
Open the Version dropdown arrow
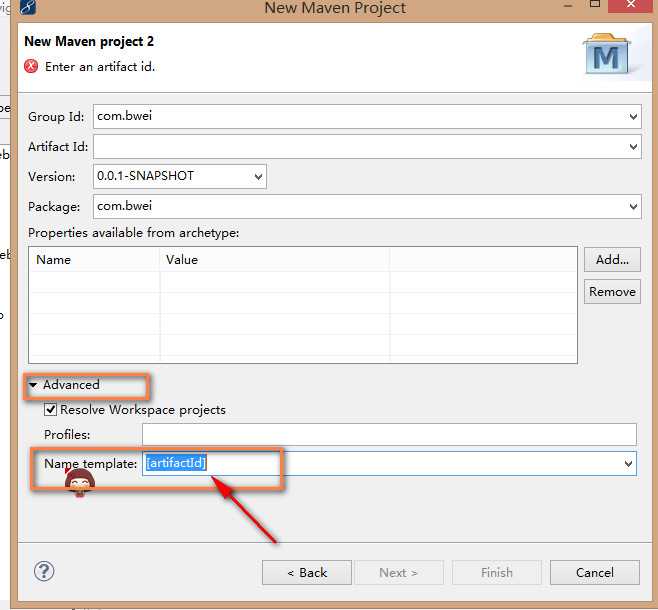tap(258, 177)
